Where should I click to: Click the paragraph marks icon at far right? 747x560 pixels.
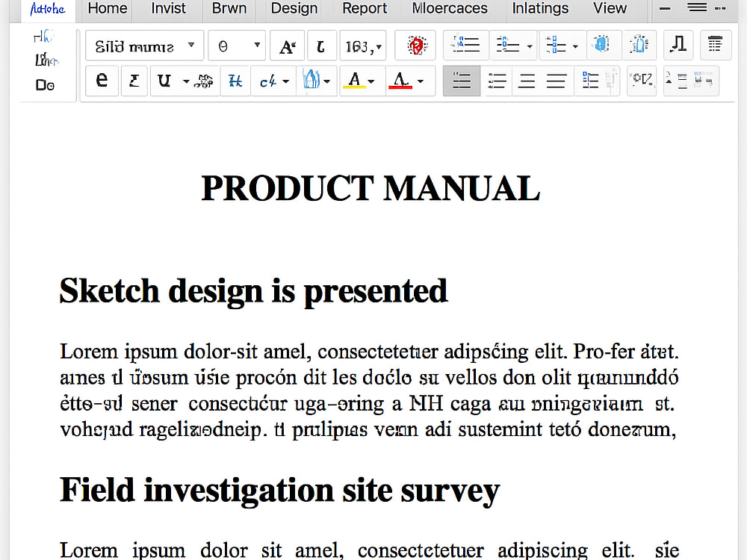715,45
